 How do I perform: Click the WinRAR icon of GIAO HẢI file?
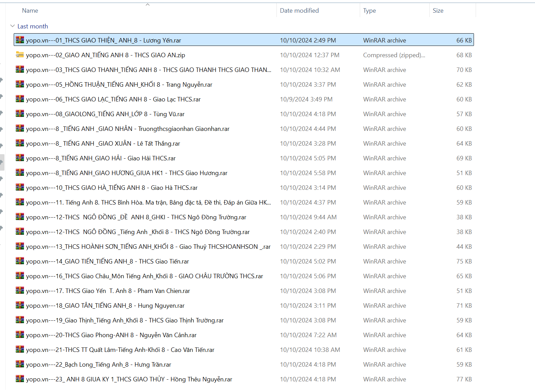(x=20, y=158)
